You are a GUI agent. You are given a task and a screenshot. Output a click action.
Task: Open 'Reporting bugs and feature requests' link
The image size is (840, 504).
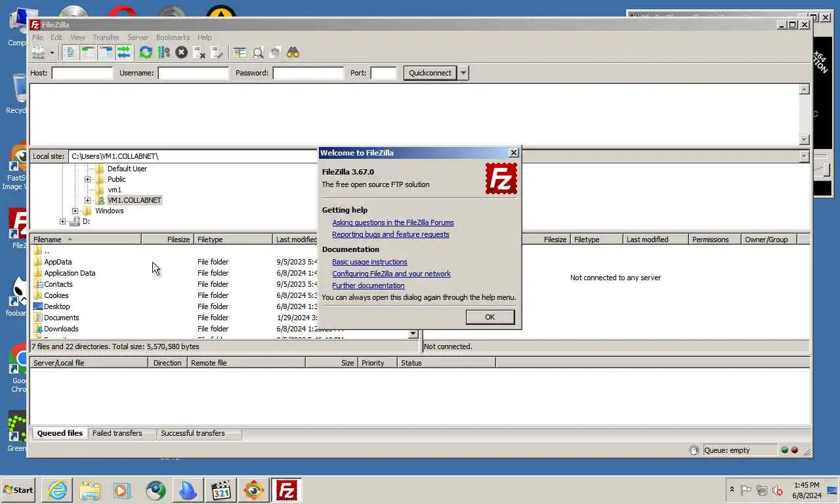[x=390, y=234]
